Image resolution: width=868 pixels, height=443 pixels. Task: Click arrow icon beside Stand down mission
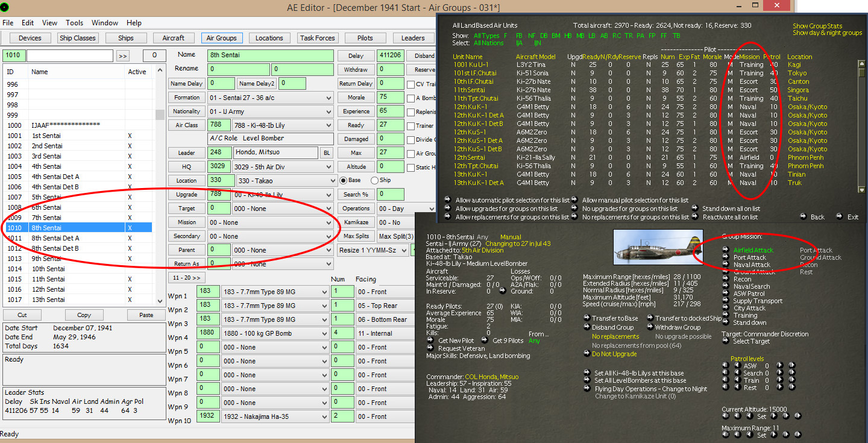pyautogui.click(x=726, y=322)
